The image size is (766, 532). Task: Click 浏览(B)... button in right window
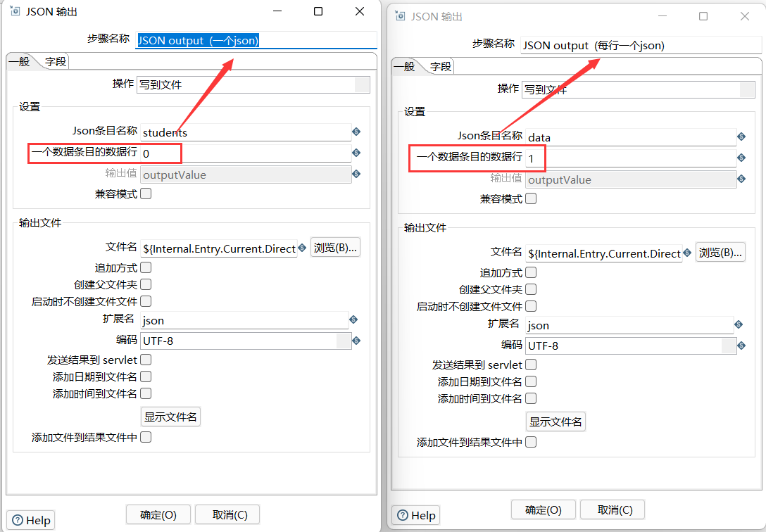[720, 253]
